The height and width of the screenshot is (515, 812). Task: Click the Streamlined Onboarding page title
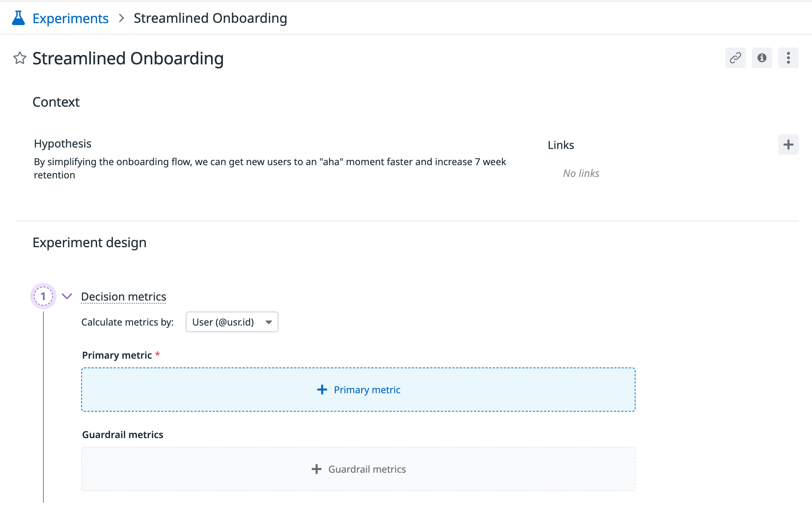point(128,58)
